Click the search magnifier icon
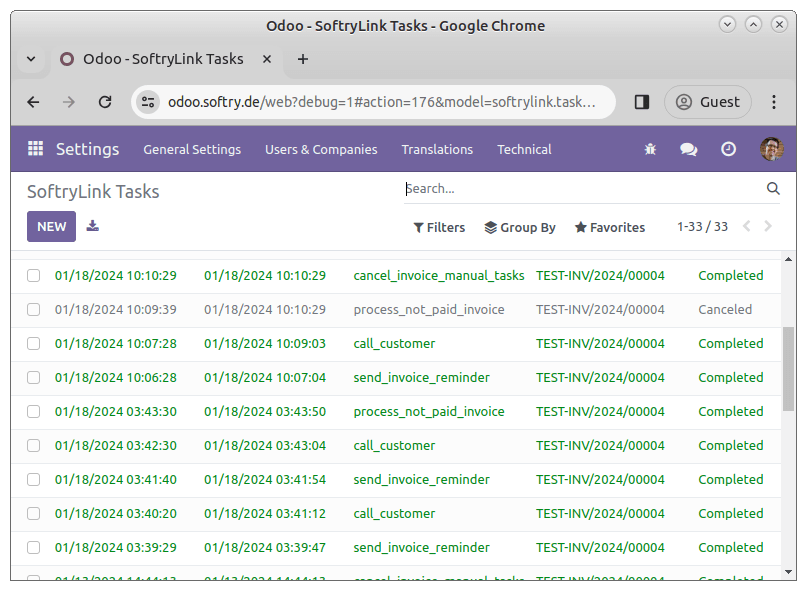Image resolution: width=807 pixels, height=591 pixels. [x=773, y=188]
